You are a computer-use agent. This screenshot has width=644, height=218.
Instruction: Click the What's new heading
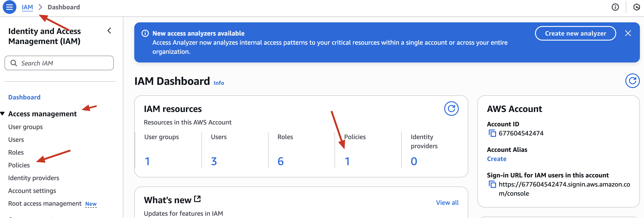pyautogui.click(x=167, y=200)
